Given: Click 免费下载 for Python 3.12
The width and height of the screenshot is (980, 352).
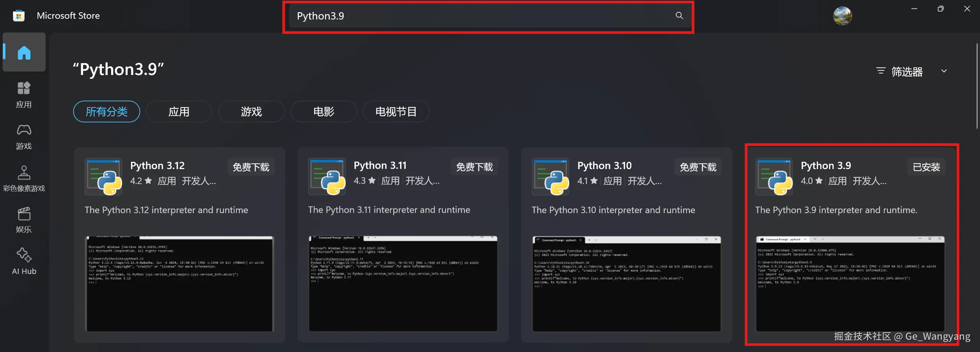Looking at the screenshot, I should tap(251, 166).
